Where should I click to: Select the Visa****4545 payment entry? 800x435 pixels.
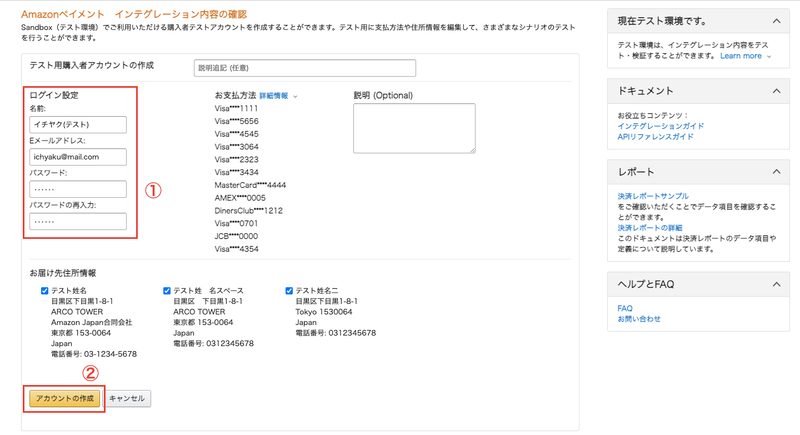236,134
